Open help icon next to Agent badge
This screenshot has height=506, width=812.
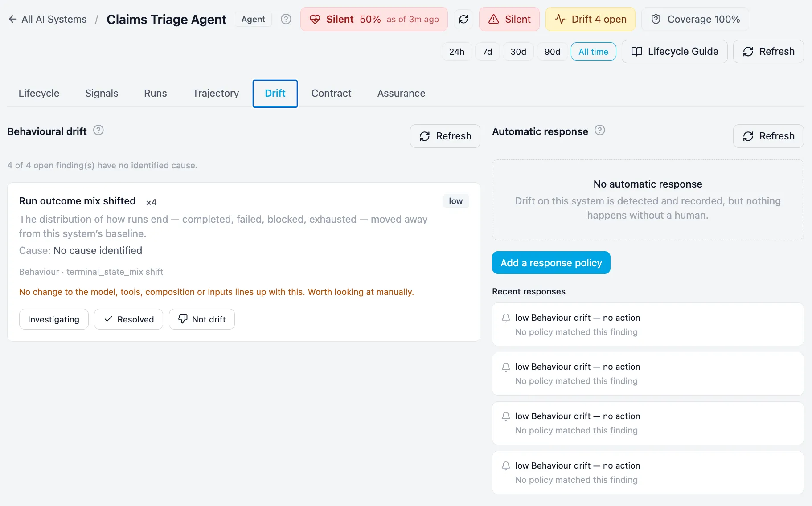[x=286, y=19]
